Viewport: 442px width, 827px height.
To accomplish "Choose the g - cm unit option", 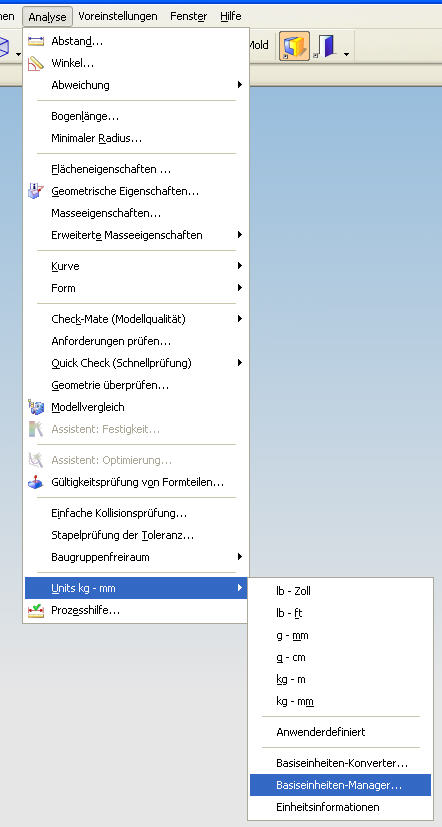I will click(340, 658).
